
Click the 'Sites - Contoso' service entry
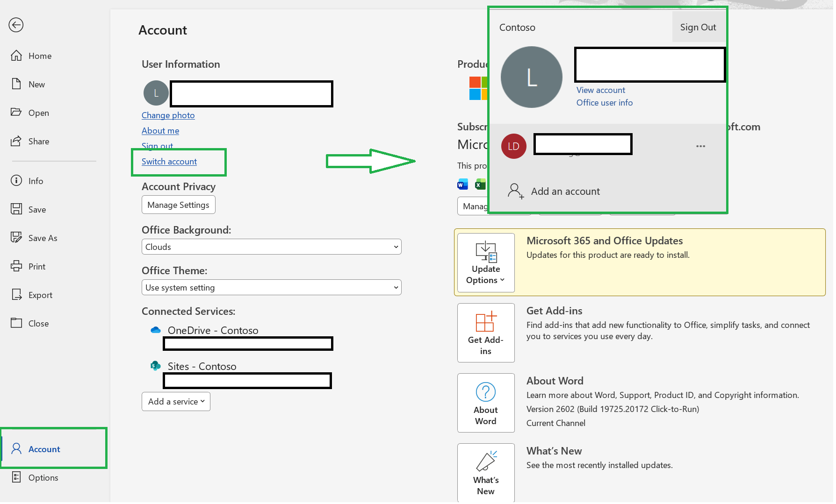click(x=202, y=366)
